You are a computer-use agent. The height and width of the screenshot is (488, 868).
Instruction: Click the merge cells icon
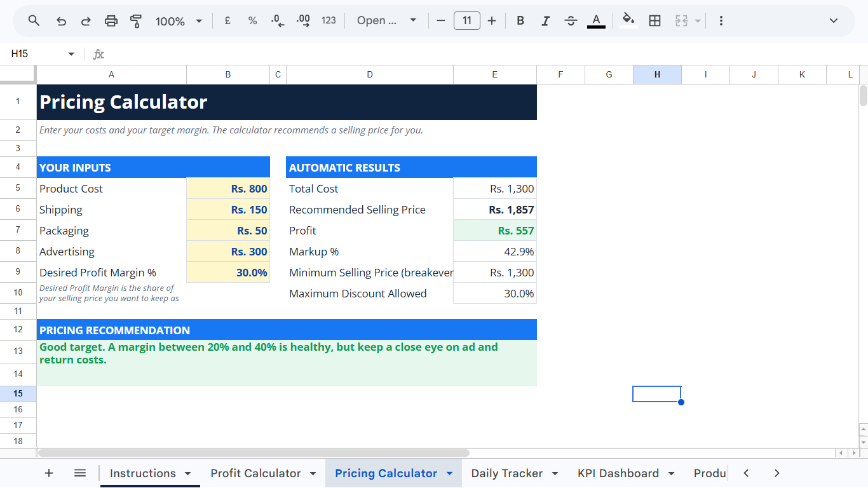(x=681, y=21)
